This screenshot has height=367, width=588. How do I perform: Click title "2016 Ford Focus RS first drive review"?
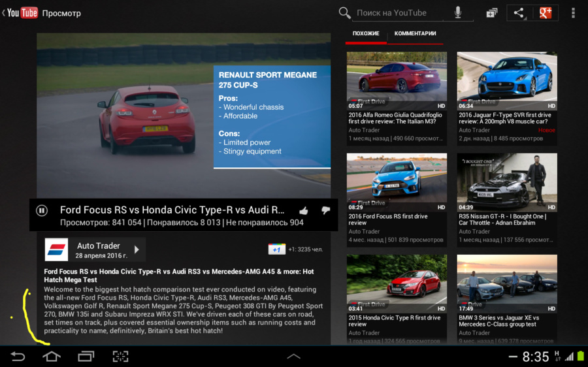click(387, 219)
